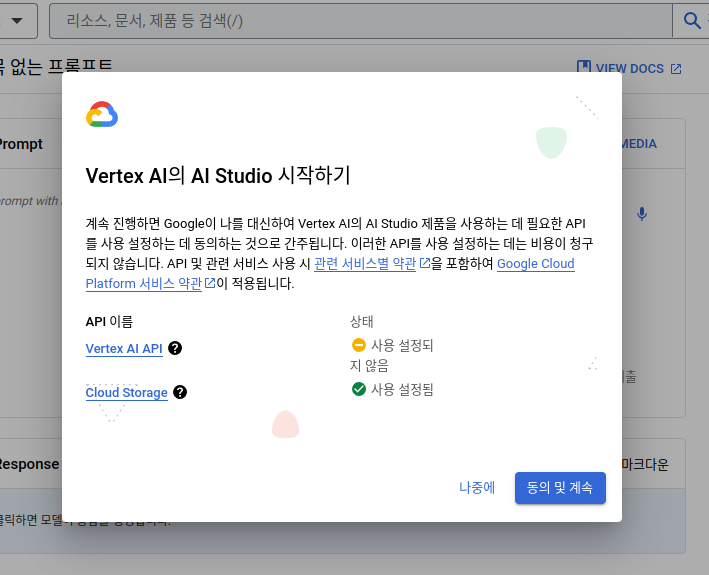Click external-link icon after 관련 서비스별 약관
The image size is (709, 575).
coord(425,264)
